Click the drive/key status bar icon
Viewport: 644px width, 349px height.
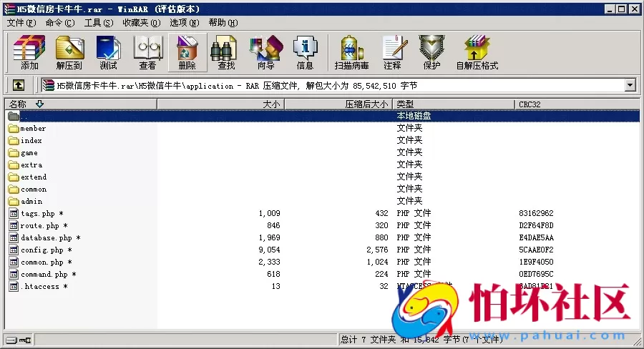pos(19,340)
